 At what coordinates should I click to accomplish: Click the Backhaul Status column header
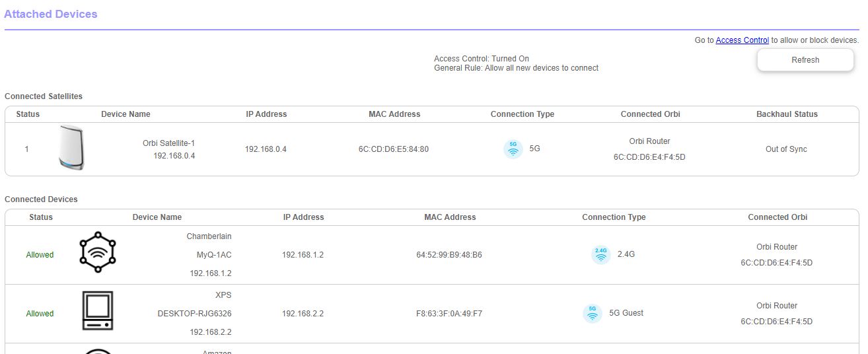tap(787, 114)
